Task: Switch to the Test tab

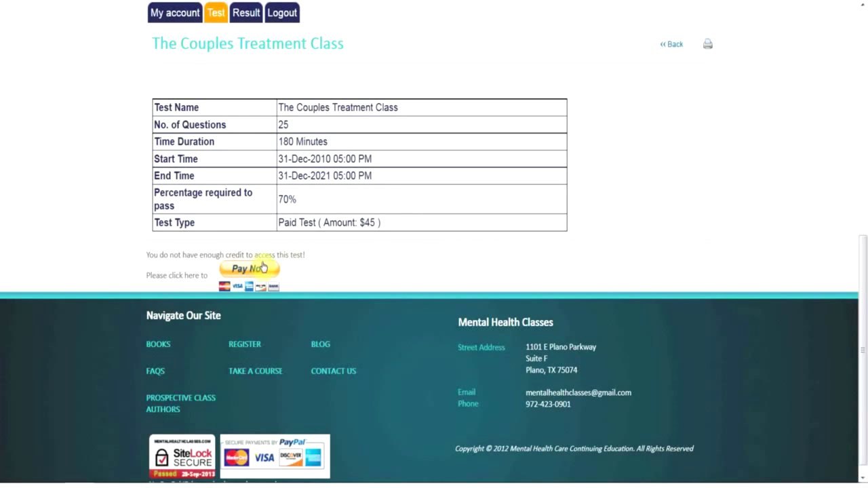Action: click(216, 12)
